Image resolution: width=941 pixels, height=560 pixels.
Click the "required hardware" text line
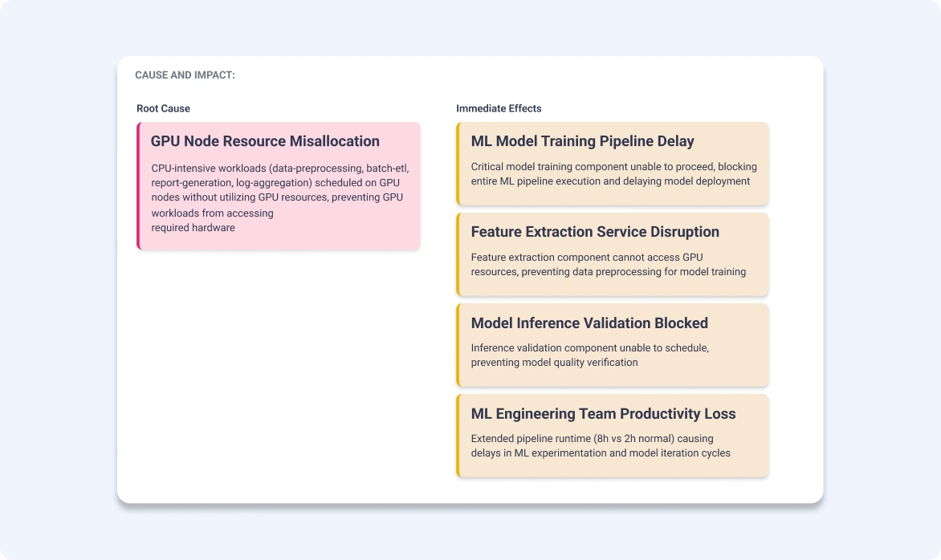(x=193, y=227)
